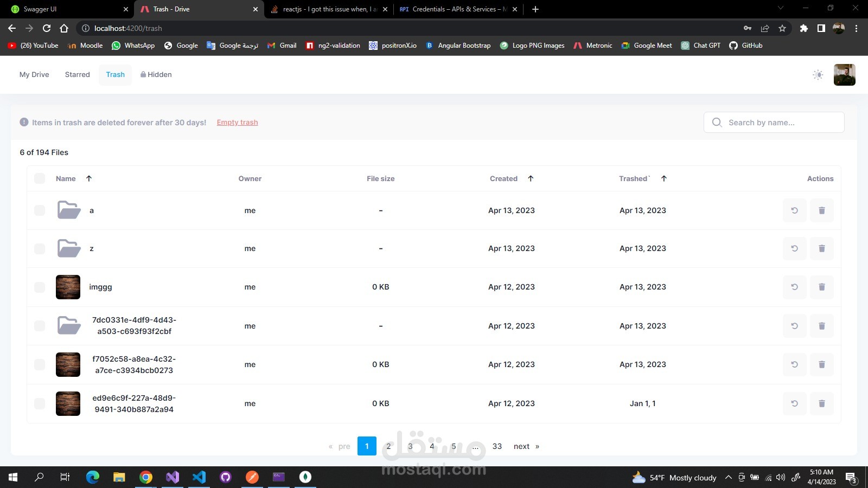Viewport: 868px width, 488px height.
Task: Go to the My Drive tab
Action: 34,75
